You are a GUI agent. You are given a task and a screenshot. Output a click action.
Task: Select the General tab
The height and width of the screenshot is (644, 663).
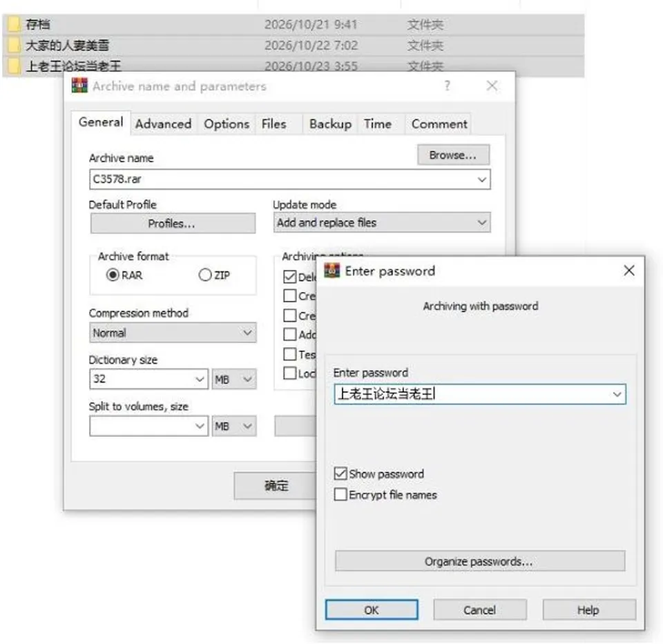[101, 123]
